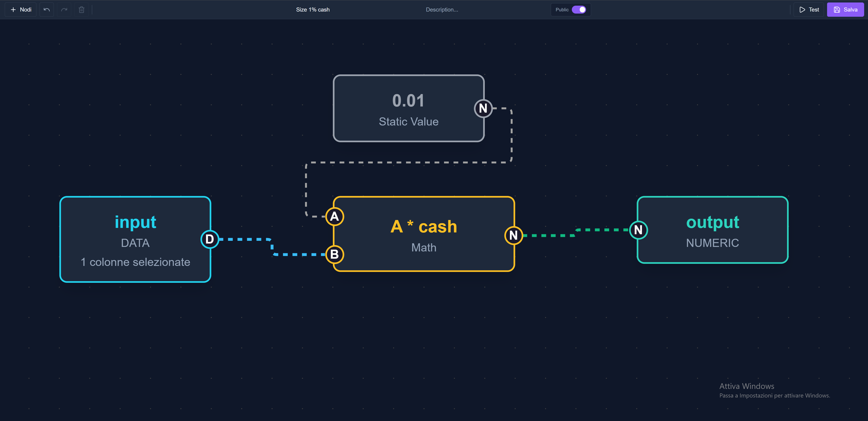
Task: Click the D port on input node
Action: (210, 239)
